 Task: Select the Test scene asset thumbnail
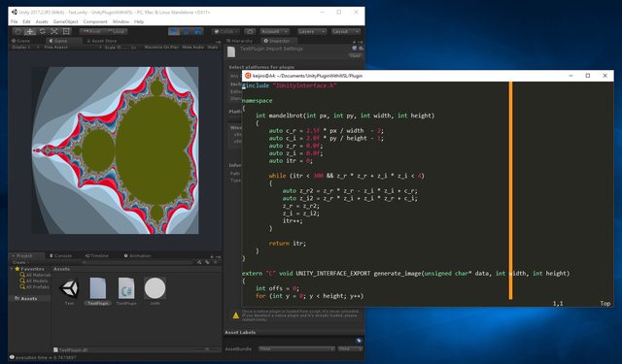tap(69, 288)
